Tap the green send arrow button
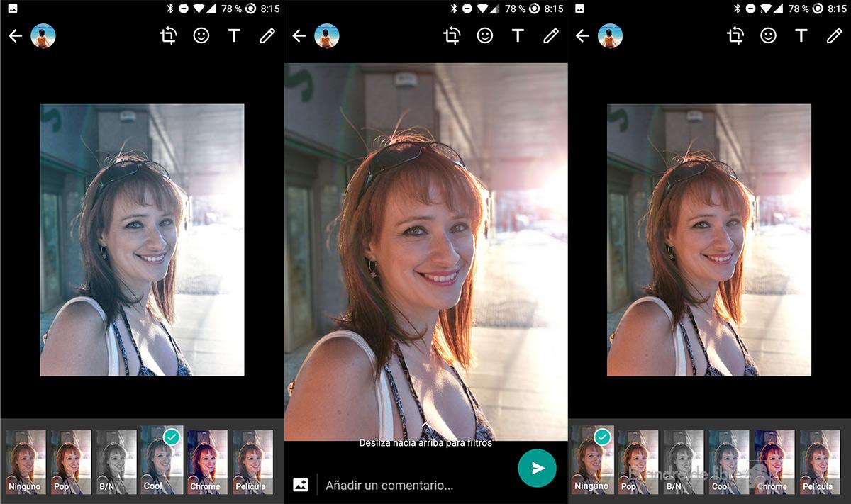 (537, 468)
